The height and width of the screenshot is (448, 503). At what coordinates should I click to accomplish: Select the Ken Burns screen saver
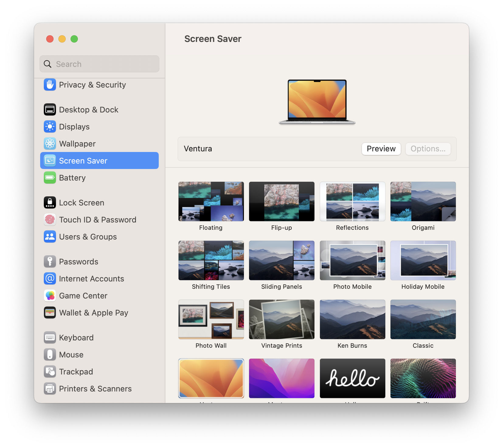[x=352, y=319]
